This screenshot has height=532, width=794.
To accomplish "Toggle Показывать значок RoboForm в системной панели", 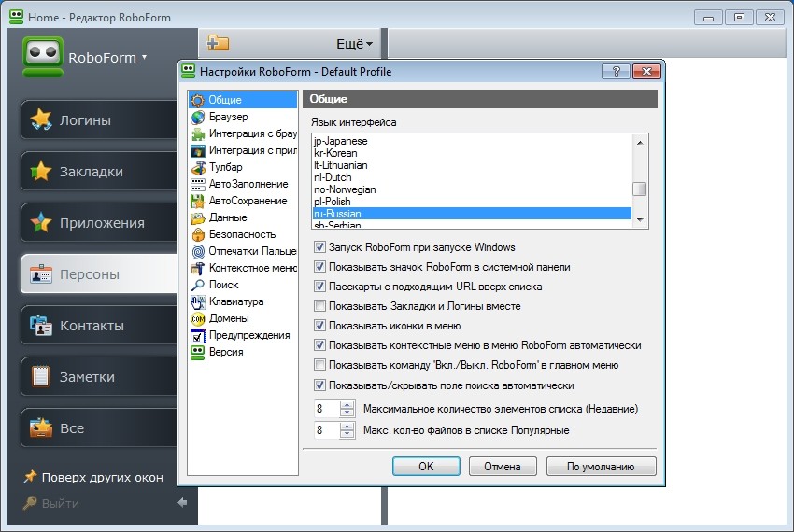I will 319,267.
